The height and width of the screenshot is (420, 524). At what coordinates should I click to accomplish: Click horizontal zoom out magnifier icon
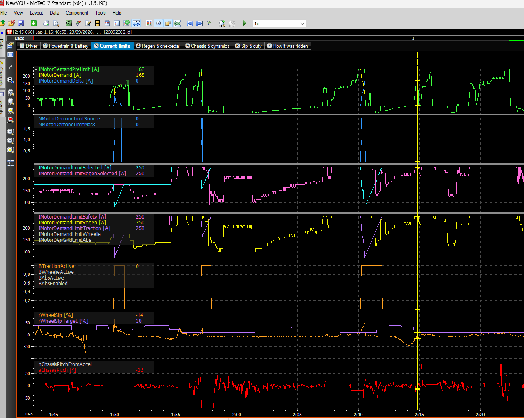coord(11,101)
